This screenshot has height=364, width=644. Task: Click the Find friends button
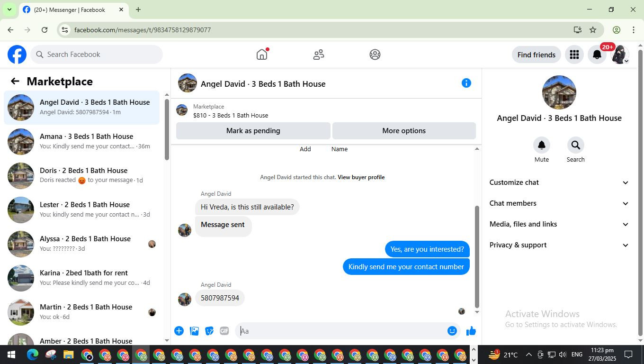(537, 55)
